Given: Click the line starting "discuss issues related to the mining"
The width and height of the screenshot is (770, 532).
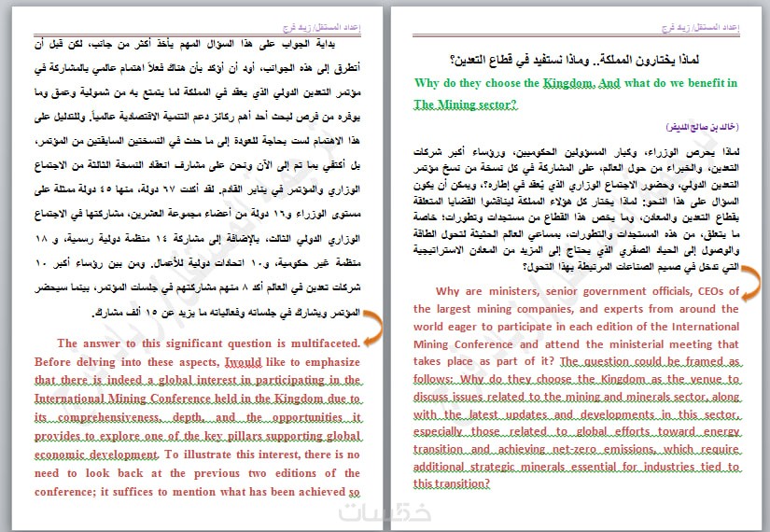Looking at the screenshot, I should (x=576, y=397).
